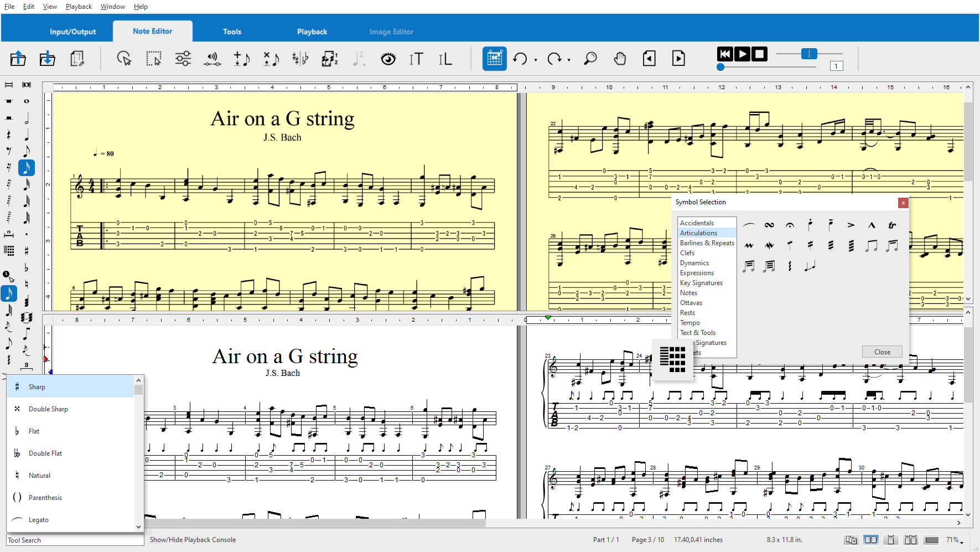Screen dimensions: 980x552
Task: Select the lyrics L tool
Action: (445, 58)
